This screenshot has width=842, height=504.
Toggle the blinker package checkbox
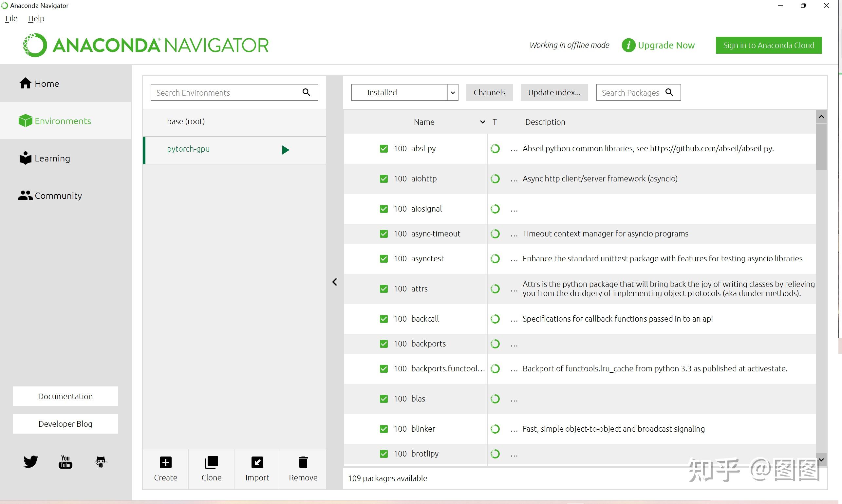click(x=384, y=429)
